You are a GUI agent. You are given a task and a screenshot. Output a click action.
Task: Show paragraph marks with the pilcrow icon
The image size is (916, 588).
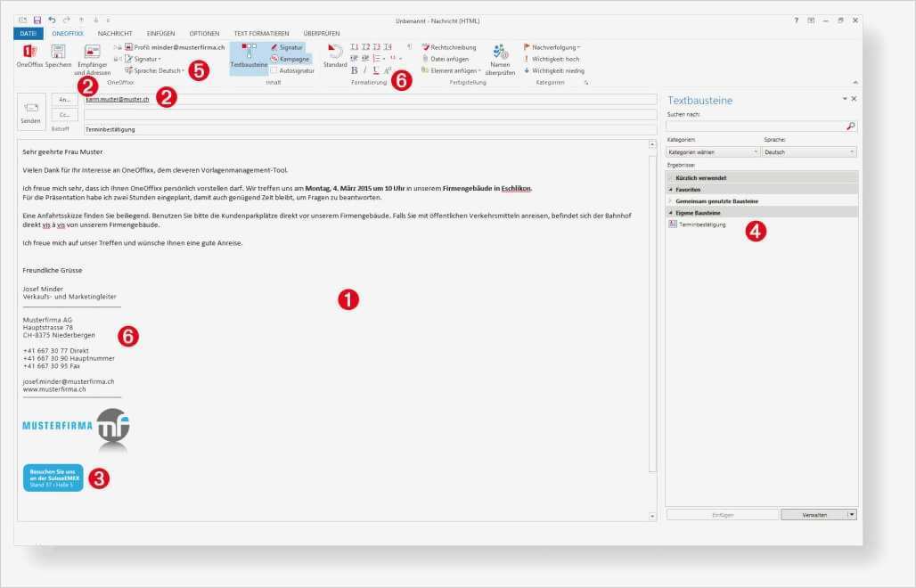pos(410,46)
